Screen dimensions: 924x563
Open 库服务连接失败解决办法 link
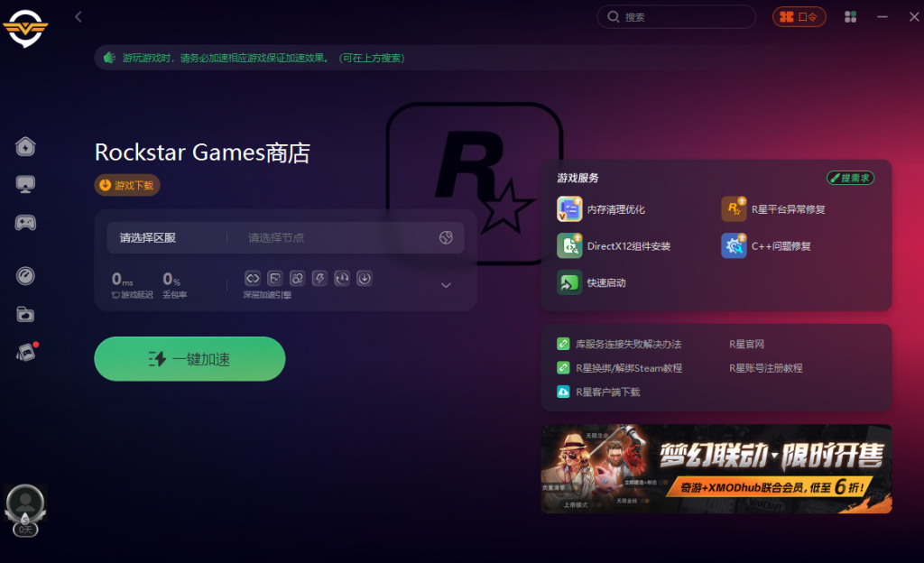coord(619,344)
